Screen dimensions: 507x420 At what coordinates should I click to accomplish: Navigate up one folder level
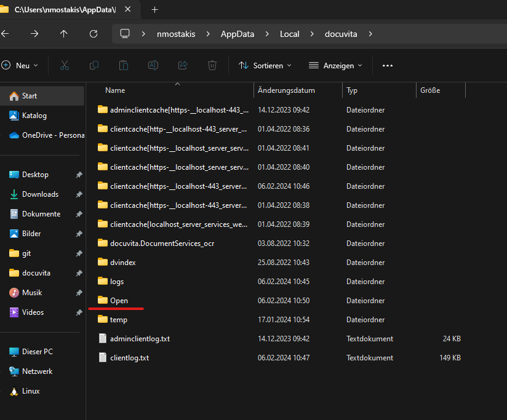point(64,34)
